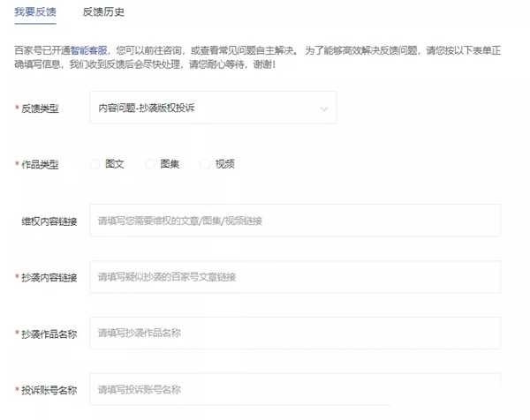Click into the 抄袭内容链接 text box

click(x=295, y=277)
